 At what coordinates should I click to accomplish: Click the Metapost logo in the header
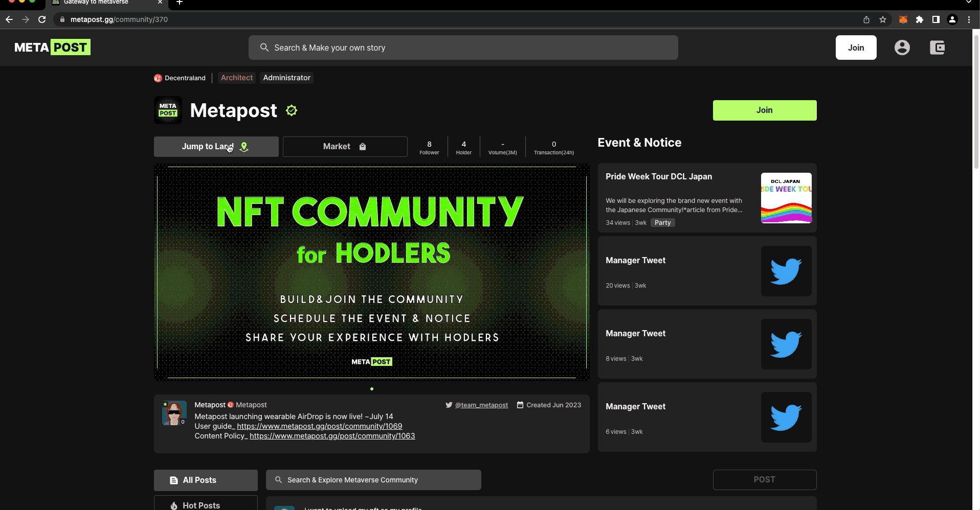[x=52, y=48]
